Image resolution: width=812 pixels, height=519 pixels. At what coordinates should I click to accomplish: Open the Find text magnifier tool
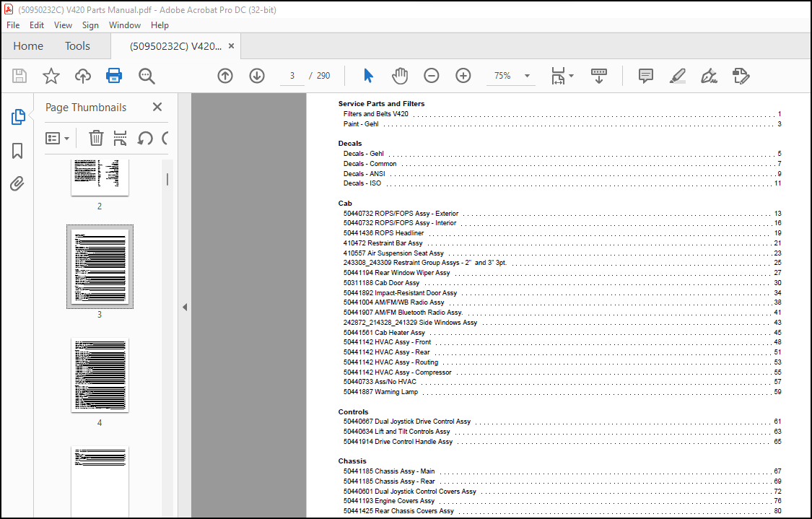[x=147, y=76]
